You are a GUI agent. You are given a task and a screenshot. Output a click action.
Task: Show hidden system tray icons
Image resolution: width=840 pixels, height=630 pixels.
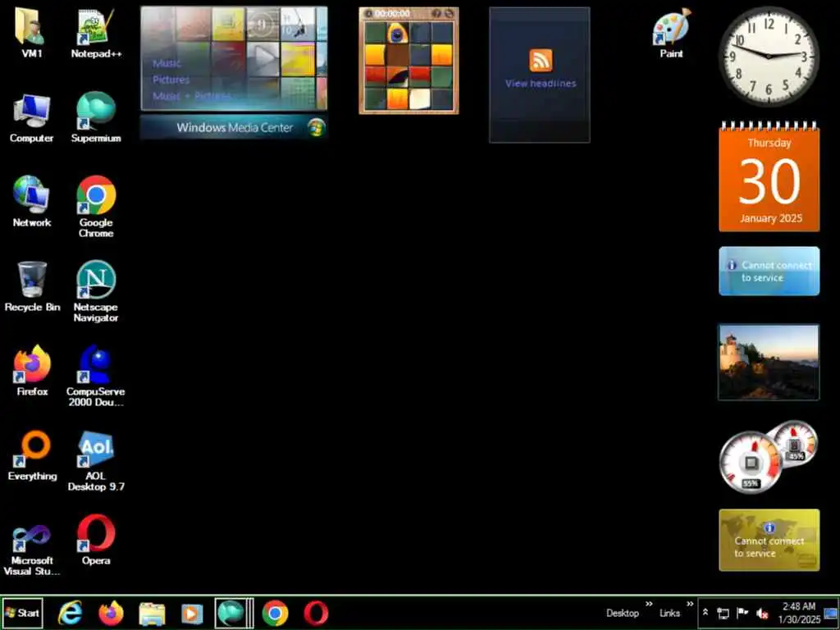(705, 612)
